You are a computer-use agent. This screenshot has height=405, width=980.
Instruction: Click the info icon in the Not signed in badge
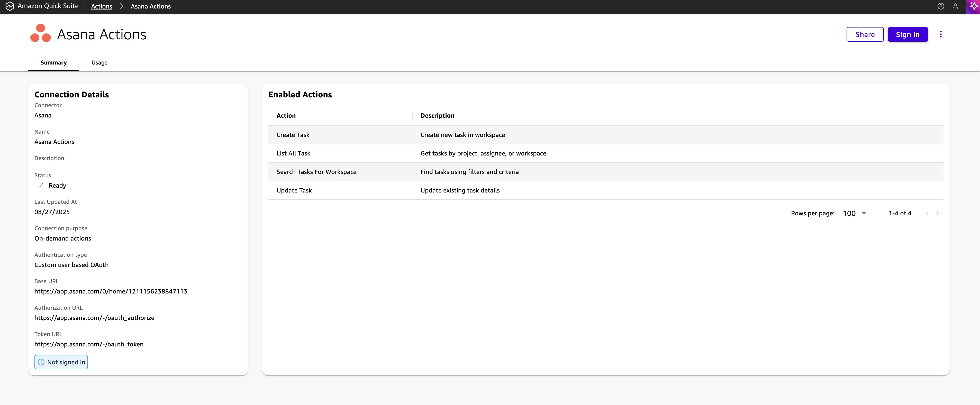click(41, 362)
